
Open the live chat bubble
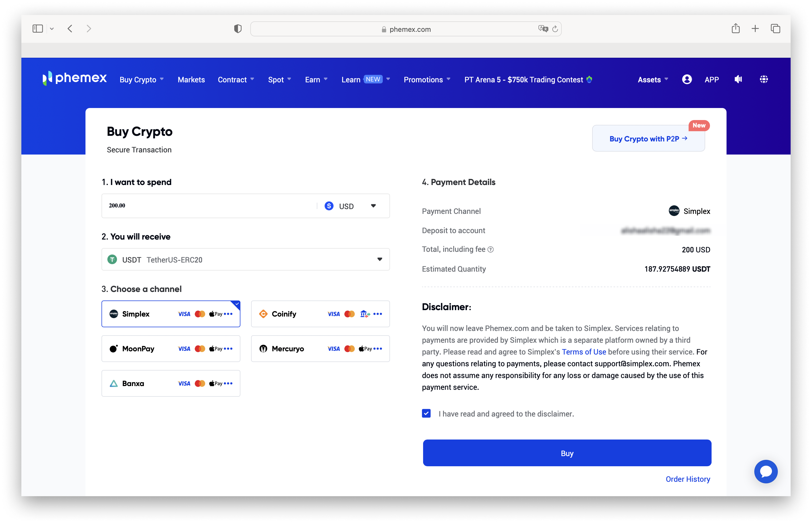point(766,471)
